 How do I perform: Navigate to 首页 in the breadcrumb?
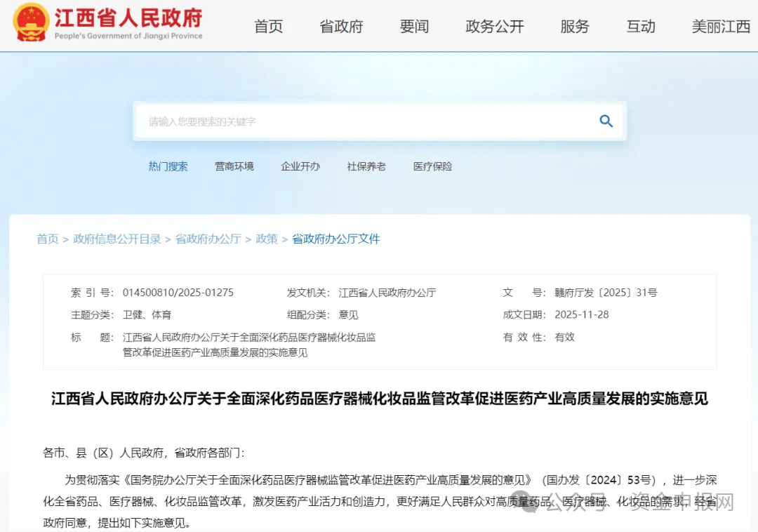47,239
